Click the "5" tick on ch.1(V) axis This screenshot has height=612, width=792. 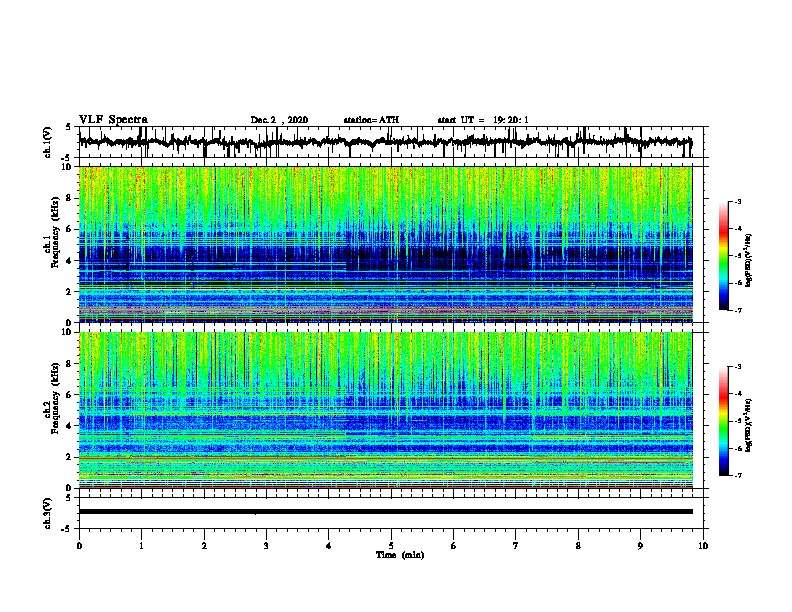(68, 127)
